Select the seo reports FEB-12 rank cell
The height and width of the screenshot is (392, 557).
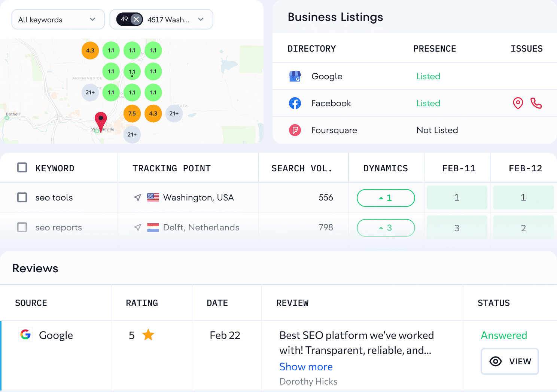(523, 228)
